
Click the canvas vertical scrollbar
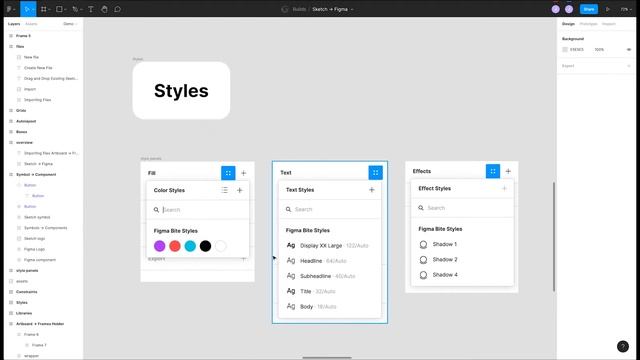pyautogui.click(x=554, y=237)
